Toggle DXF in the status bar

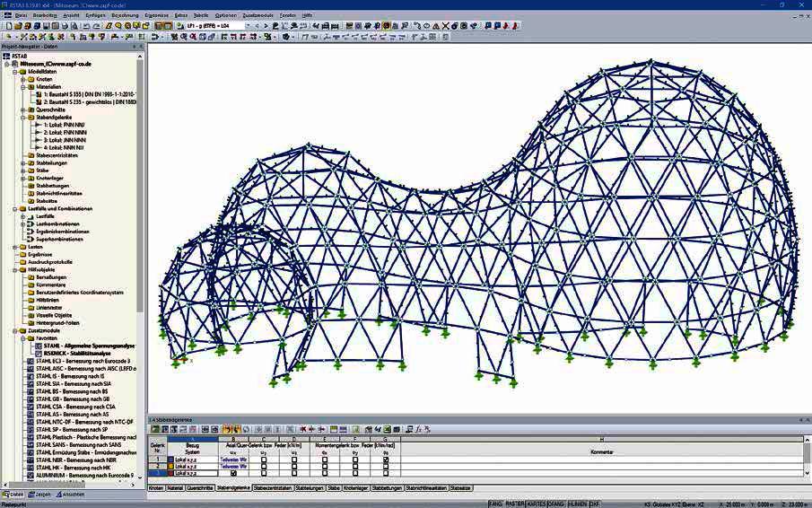[x=595, y=504]
